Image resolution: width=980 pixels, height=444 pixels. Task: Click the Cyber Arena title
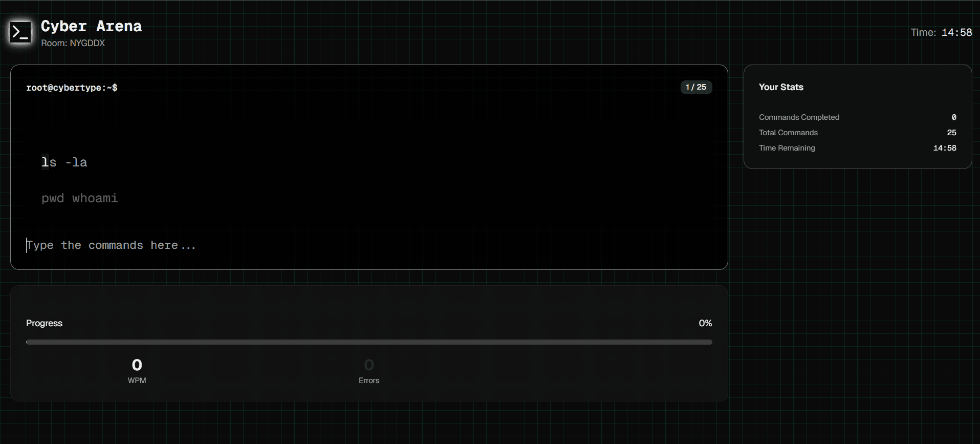[91, 26]
